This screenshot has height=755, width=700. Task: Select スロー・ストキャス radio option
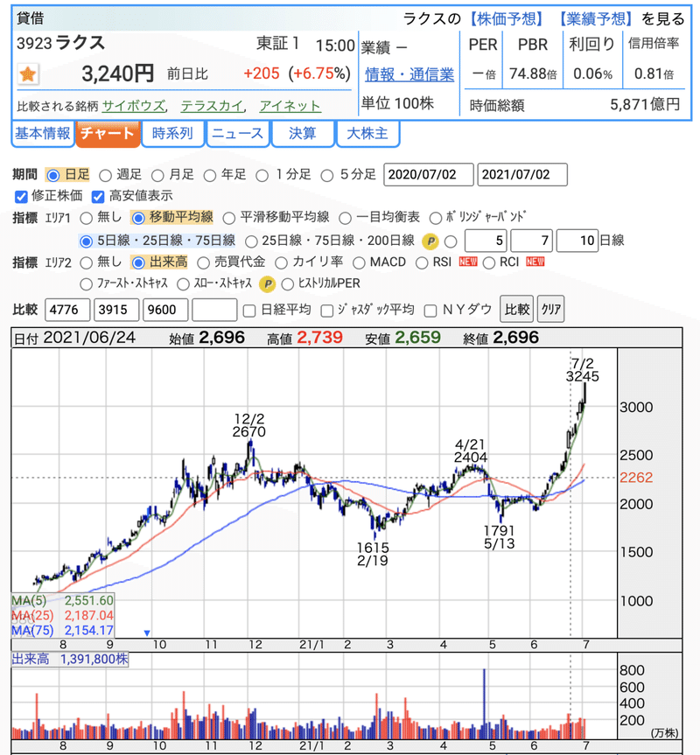183,284
